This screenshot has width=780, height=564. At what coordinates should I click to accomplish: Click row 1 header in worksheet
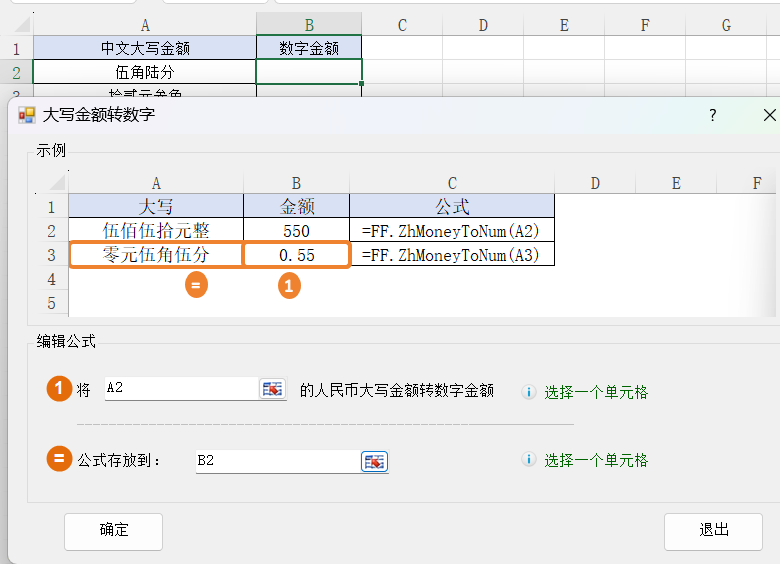point(16,48)
